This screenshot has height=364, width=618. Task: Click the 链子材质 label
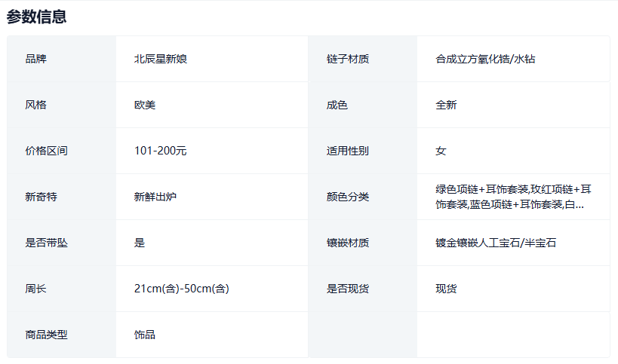[x=348, y=59]
